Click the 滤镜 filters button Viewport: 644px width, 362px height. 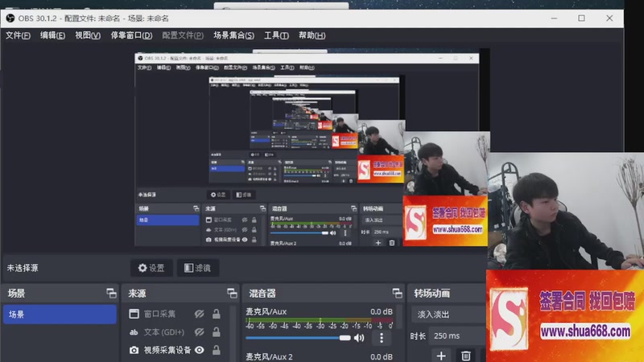198,268
